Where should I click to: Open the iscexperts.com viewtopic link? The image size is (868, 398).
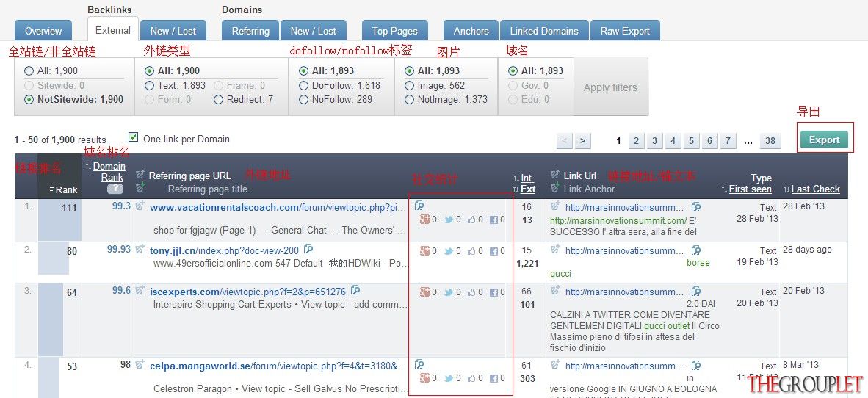pos(248,292)
